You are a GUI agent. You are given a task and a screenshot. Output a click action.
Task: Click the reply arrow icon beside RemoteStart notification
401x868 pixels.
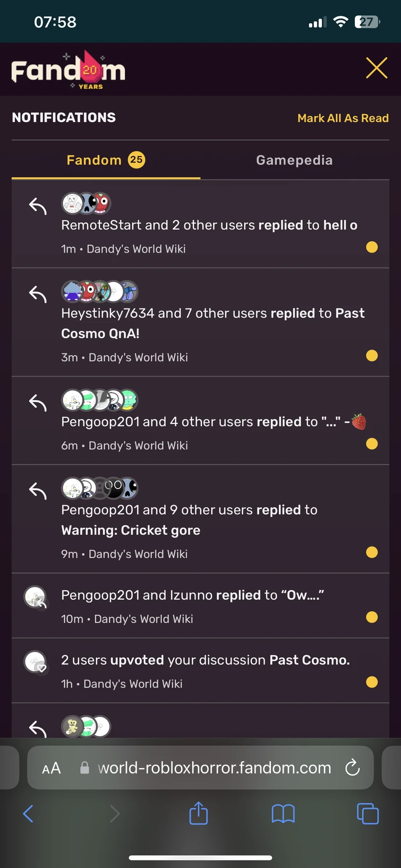coord(38,206)
